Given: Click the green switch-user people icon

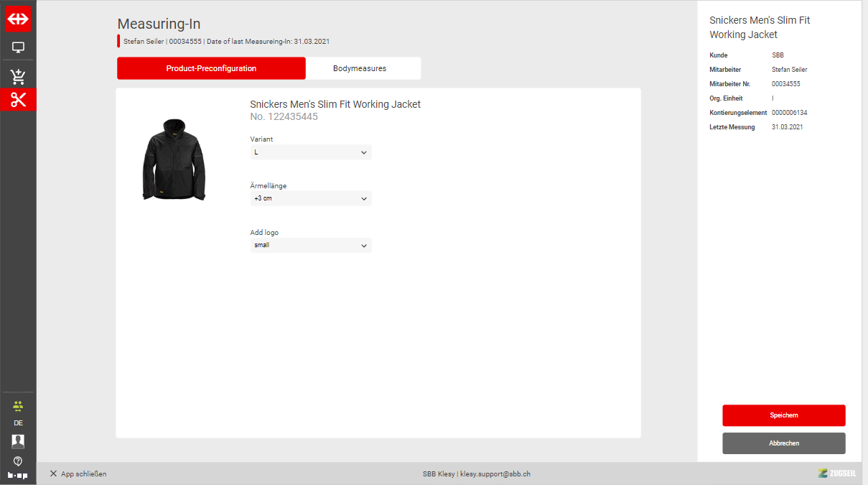Looking at the screenshot, I should 18,406.
